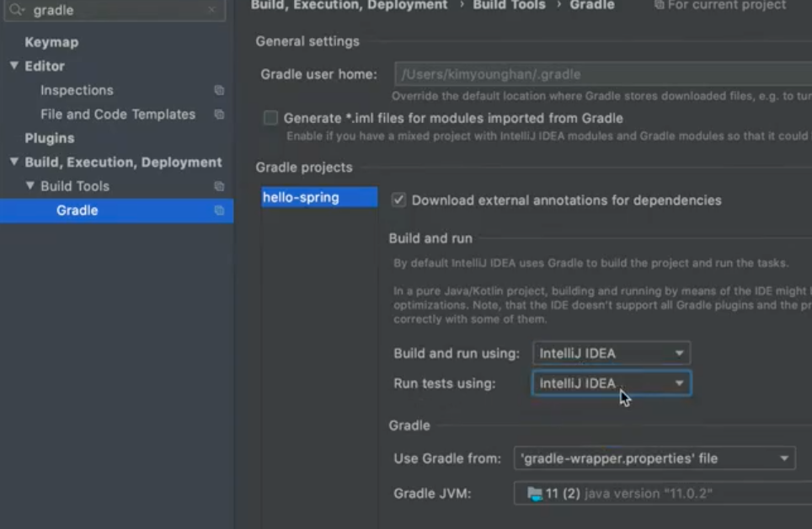
Task: Open Use Gradle from dropdown
Action: click(654, 458)
